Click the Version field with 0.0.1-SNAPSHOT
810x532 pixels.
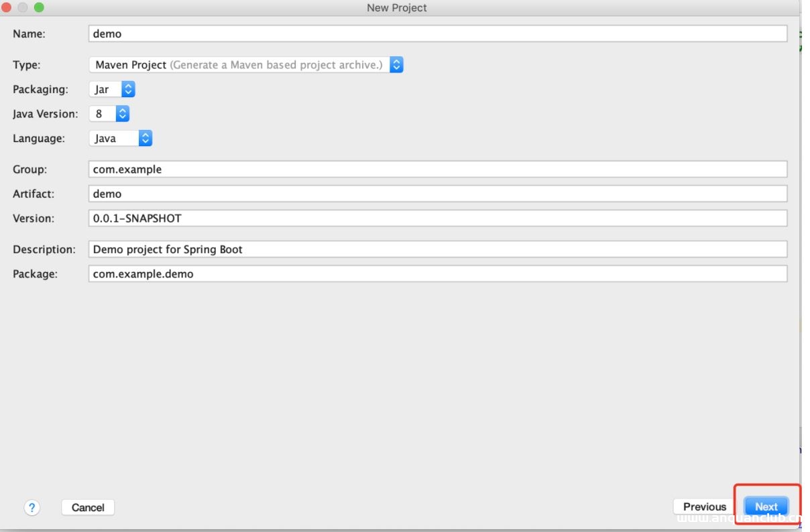(437, 218)
